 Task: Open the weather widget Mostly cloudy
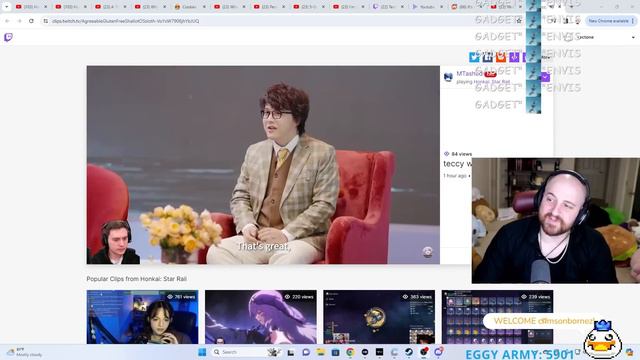[24, 352]
